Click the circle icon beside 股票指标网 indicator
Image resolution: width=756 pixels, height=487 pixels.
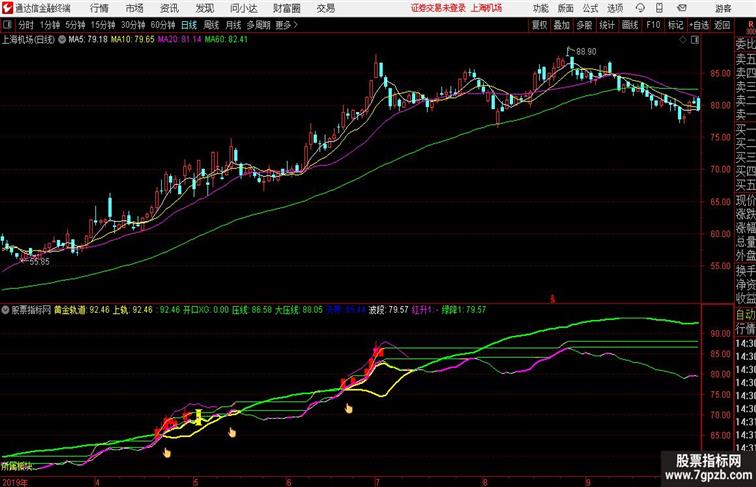(5, 310)
